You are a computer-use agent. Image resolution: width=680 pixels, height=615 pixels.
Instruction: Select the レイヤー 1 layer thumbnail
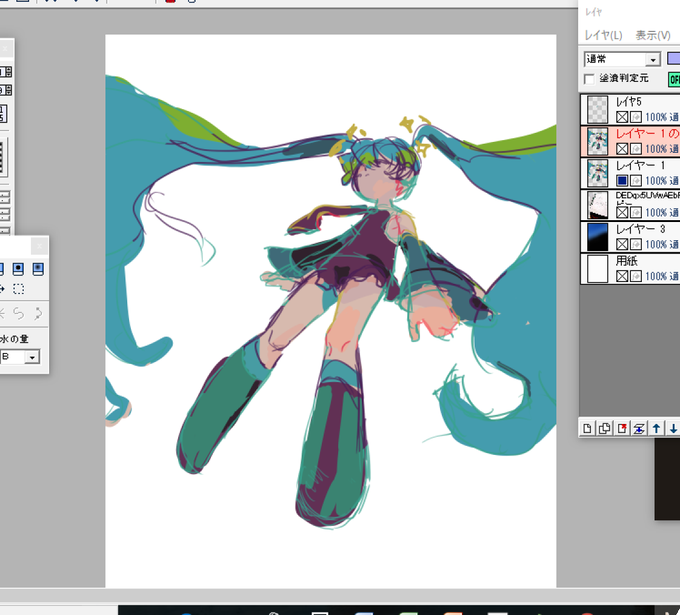pyautogui.click(x=597, y=173)
